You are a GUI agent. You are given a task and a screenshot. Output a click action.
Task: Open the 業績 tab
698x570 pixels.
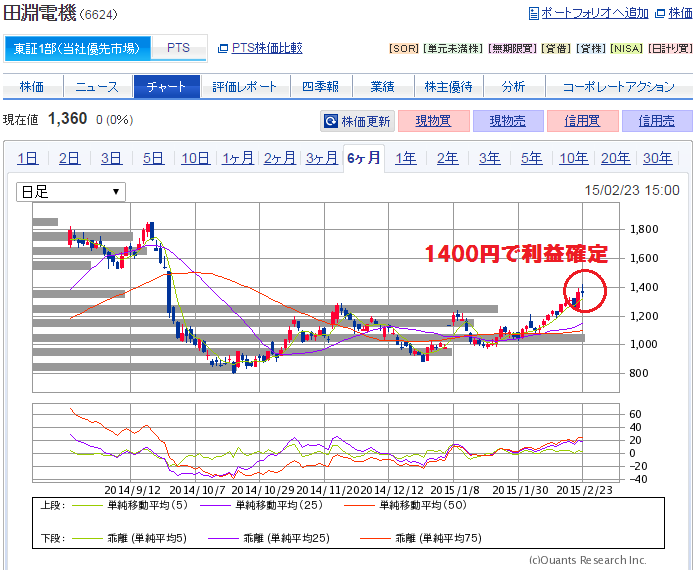click(383, 86)
